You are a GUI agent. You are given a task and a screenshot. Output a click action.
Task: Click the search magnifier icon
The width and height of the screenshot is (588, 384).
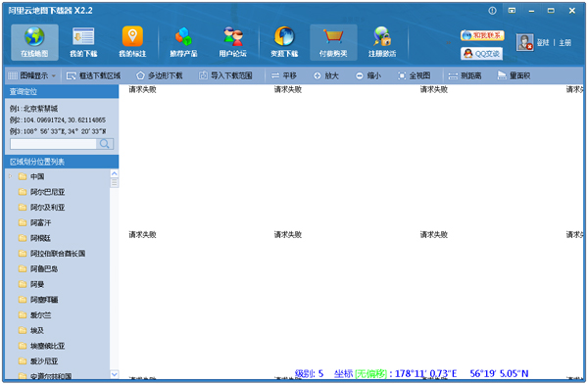tap(105, 144)
